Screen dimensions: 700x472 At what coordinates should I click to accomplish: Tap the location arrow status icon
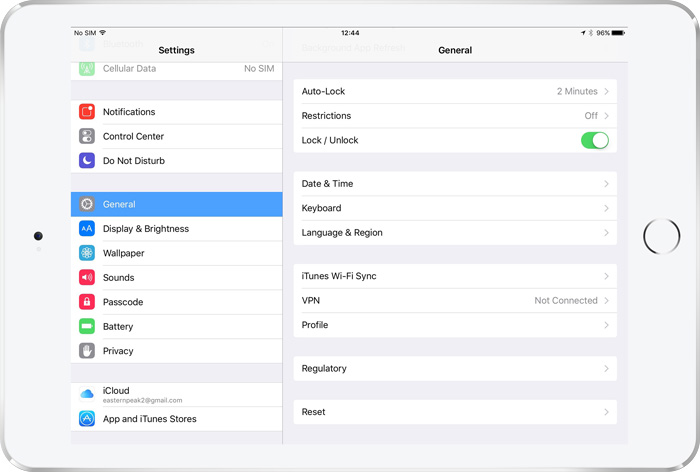(583, 33)
